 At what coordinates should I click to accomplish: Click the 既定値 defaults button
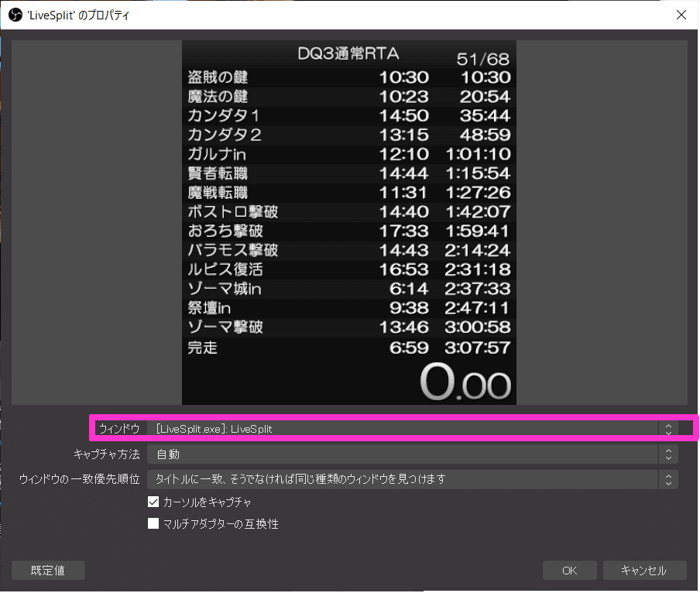[x=48, y=571]
